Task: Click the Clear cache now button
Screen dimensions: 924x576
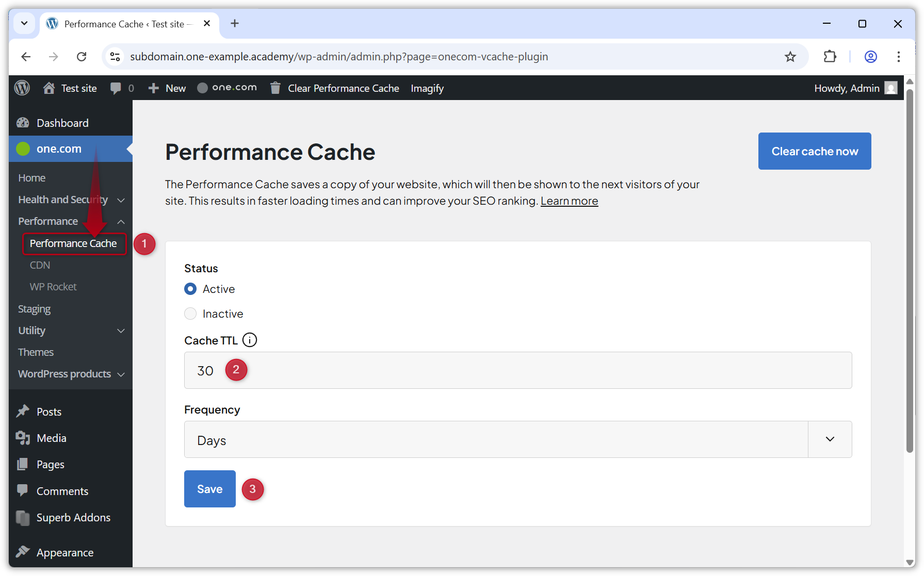Action: (x=814, y=151)
